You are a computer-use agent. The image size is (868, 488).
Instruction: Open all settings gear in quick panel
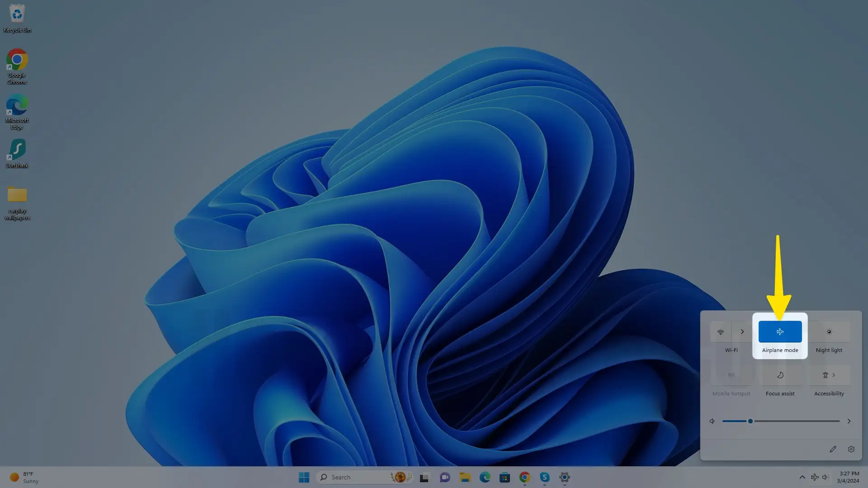(851, 449)
